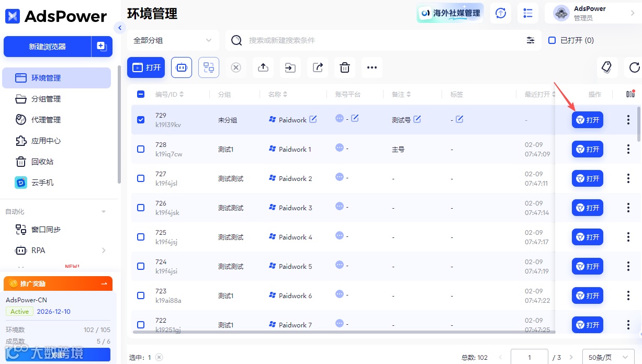Image resolution: width=642 pixels, height=364 pixels.
Task: Check the checkbox for profile 728
Action: 141,149
